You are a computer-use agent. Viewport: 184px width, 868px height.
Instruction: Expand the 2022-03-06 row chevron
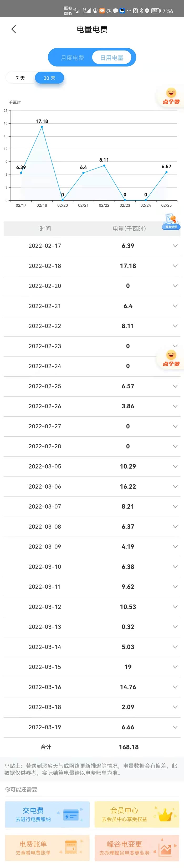point(175,486)
